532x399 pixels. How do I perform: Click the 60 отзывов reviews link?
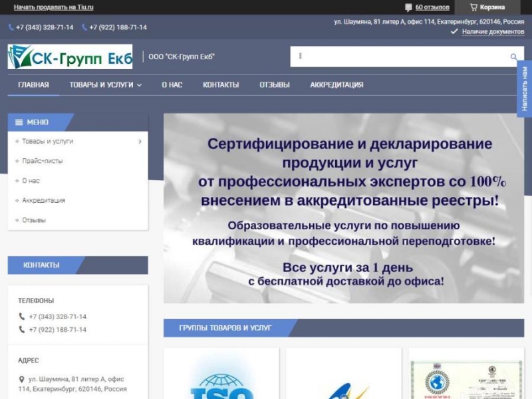(x=432, y=7)
